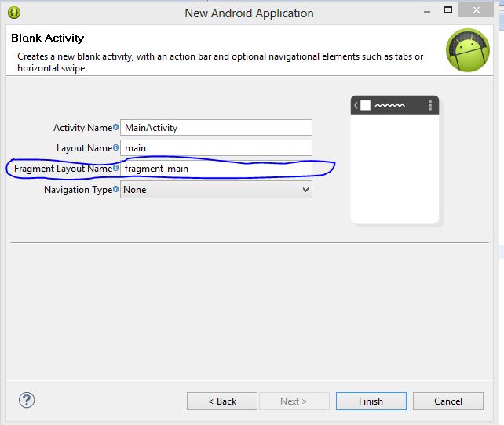Maximize the wizard dialog window

point(448,10)
